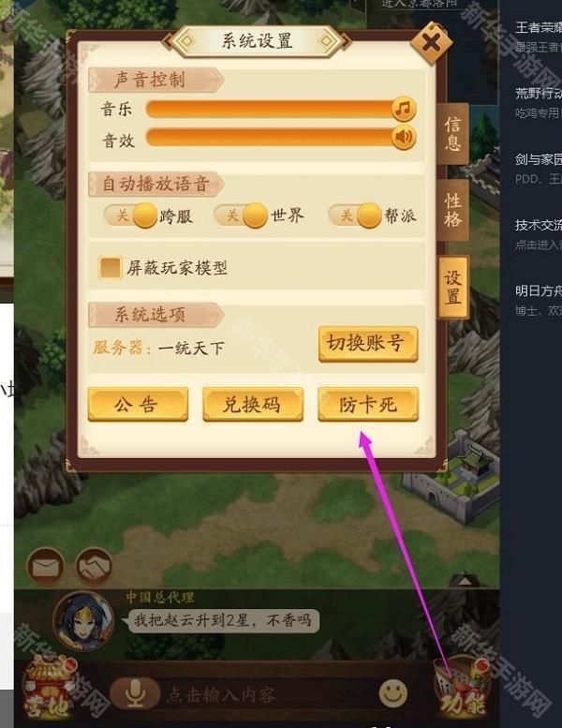Select the 设置 side tab
Viewport: 562px width, 728px height.
tap(453, 287)
